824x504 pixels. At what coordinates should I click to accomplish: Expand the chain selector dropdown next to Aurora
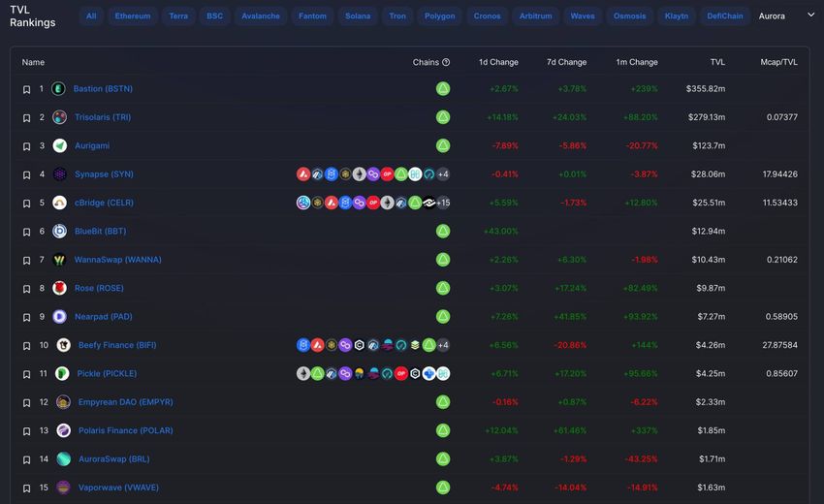[810, 15]
